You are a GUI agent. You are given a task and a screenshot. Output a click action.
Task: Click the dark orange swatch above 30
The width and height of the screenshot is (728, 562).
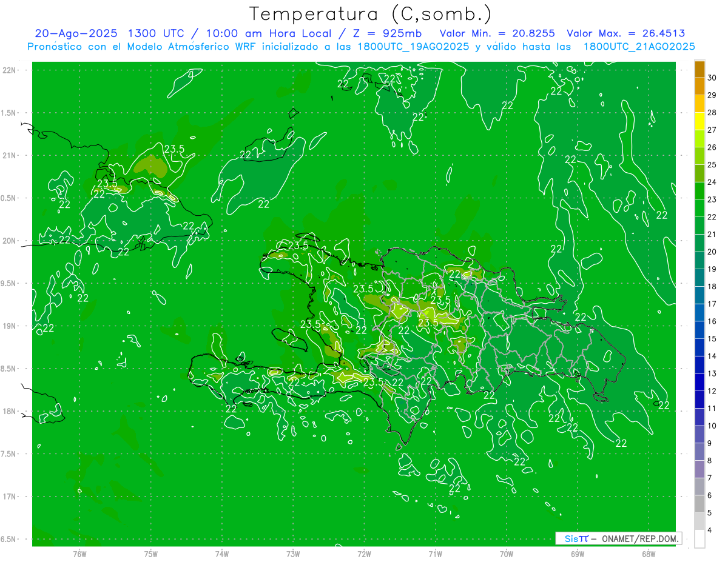(x=699, y=69)
